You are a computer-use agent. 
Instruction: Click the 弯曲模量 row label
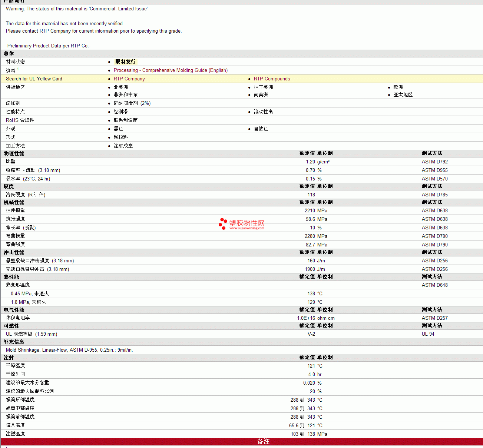15,236
